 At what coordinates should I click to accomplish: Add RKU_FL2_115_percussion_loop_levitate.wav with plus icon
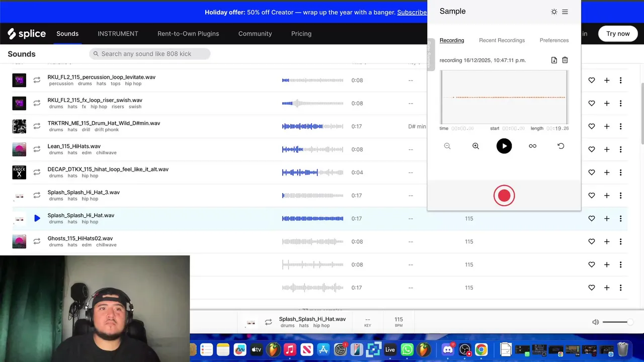tap(607, 80)
